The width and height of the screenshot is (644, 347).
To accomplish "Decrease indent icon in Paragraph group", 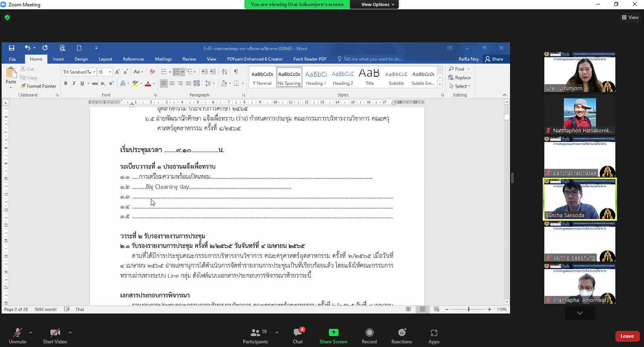I will 205,72.
